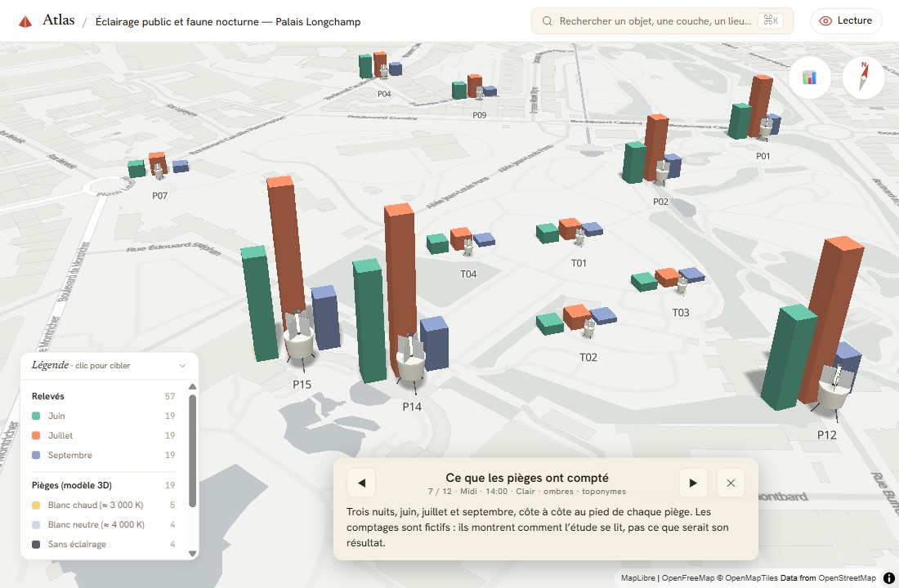Click the T02 map label
899x588 pixels.
point(588,358)
